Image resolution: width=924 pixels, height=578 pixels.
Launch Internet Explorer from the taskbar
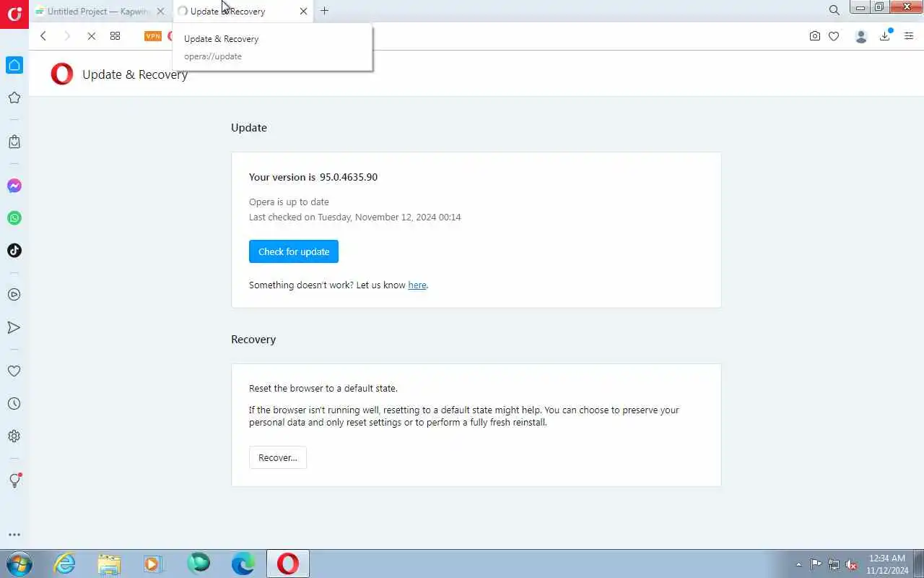click(x=65, y=564)
